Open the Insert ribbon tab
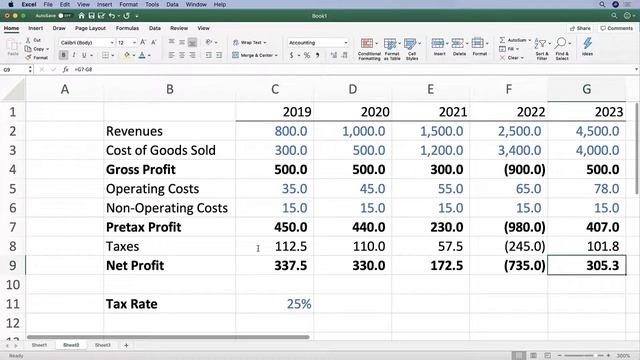 tap(36, 28)
